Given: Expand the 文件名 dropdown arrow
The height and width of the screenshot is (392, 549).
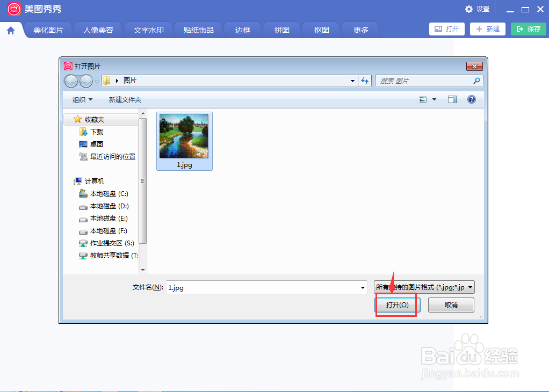Looking at the screenshot, I should pyautogui.click(x=363, y=288).
